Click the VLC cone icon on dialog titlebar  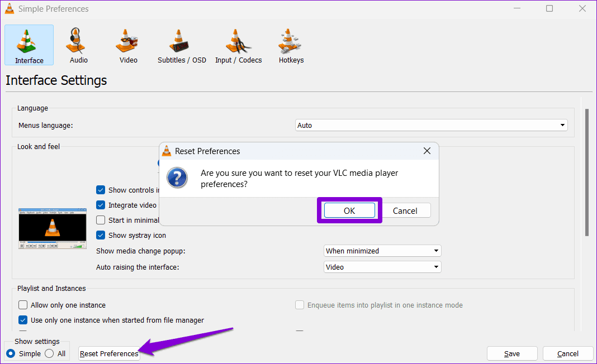coord(166,150)
